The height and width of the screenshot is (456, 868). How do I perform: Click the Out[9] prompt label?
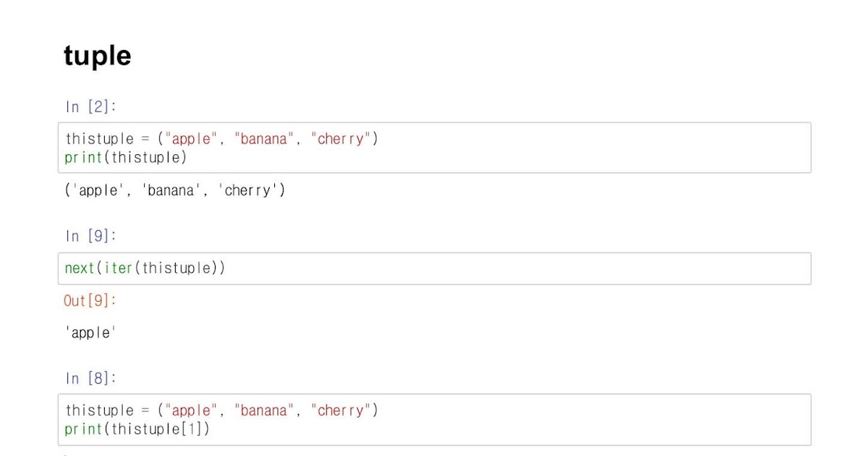[x=90, y=300]
